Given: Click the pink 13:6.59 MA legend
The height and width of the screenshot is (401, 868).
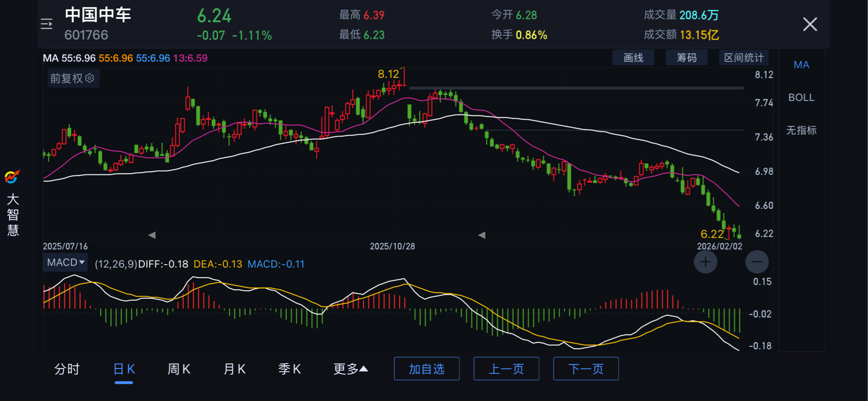Looking at the screenshot, I should [x=190, y=58].
